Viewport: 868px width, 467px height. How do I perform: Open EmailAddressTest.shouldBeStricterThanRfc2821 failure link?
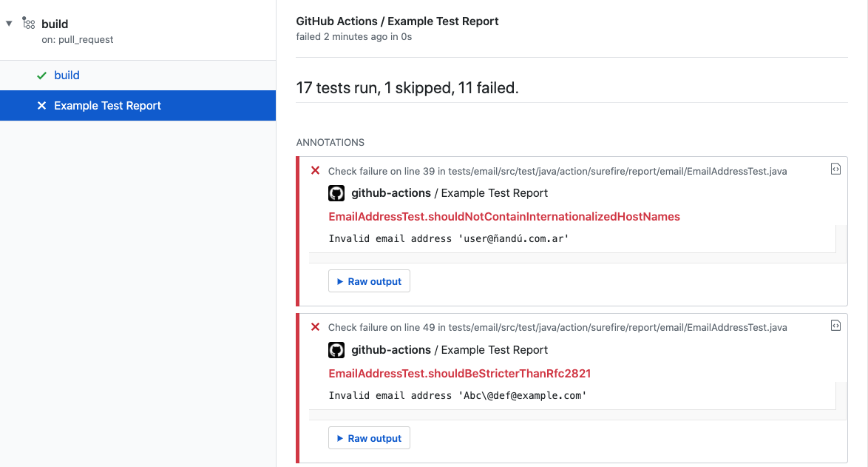tap(459, 374)
